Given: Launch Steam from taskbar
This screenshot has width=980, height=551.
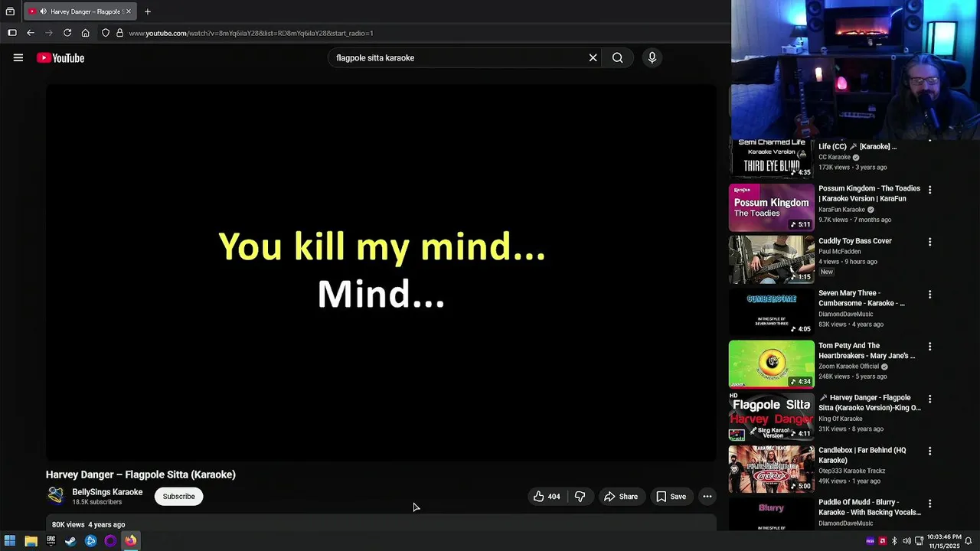Looking at the screenshot, I should [x=70, y=541].
